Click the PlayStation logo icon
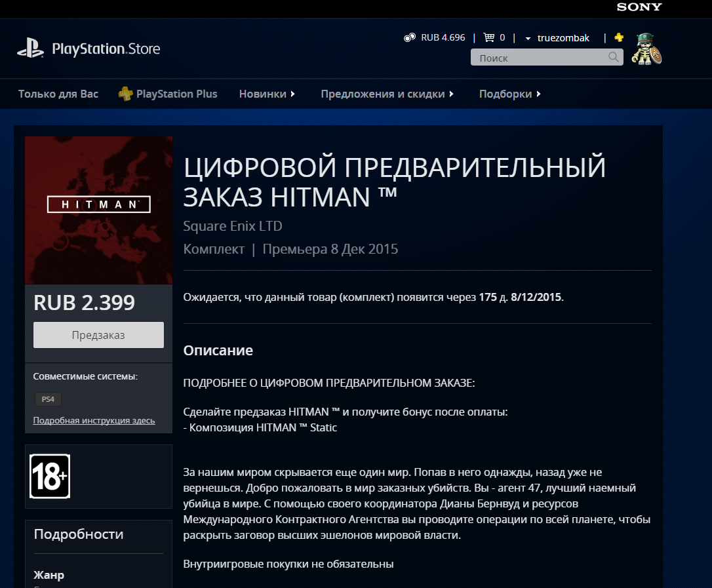This screenshot has height=588, width=712. point(30,48)
